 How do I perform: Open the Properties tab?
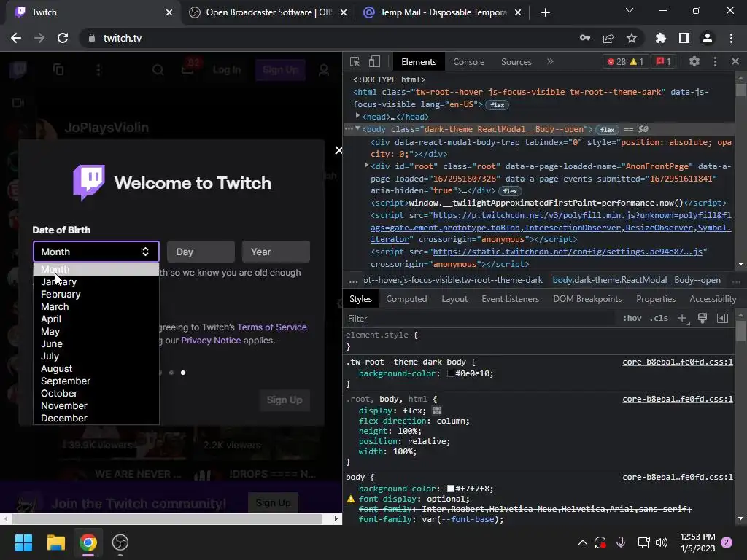tap(656, 299)
